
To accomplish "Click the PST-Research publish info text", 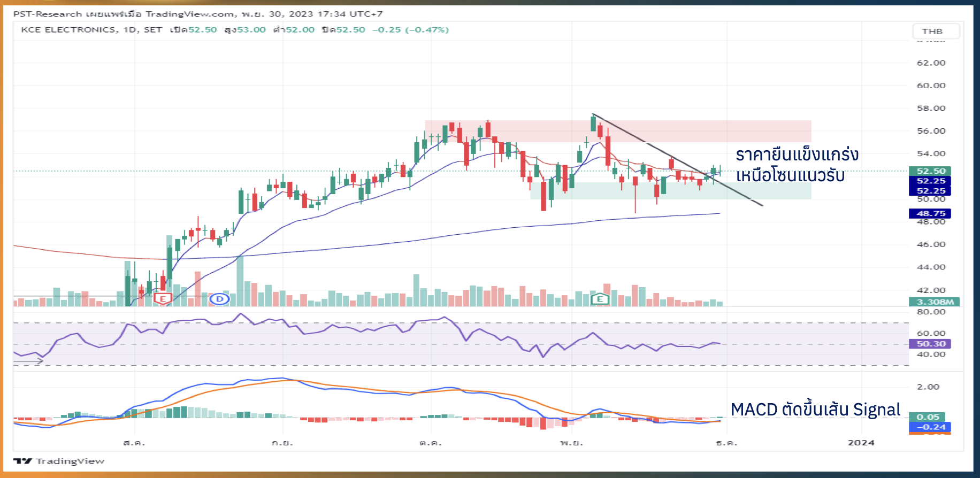I will (x=198, y=14).
